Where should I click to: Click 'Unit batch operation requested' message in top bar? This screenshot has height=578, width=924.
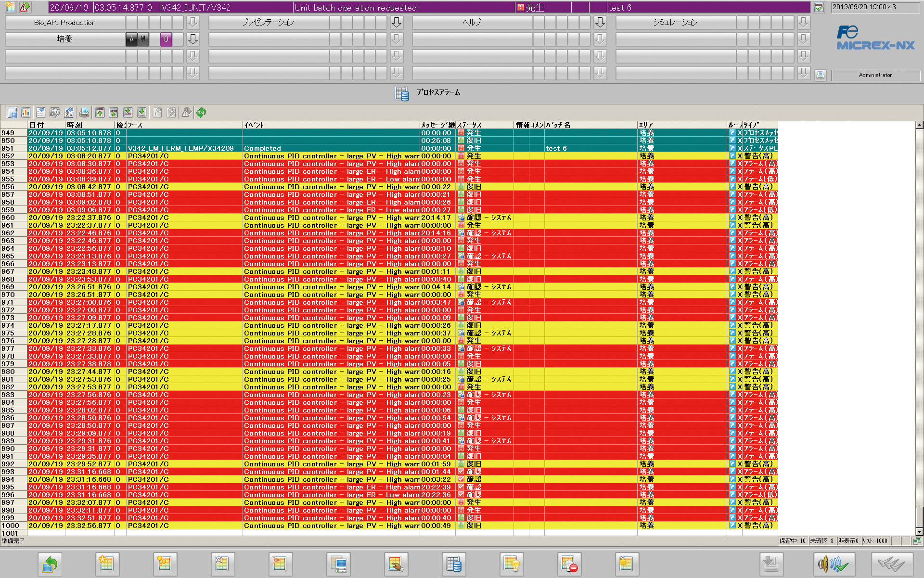[356, 8]
